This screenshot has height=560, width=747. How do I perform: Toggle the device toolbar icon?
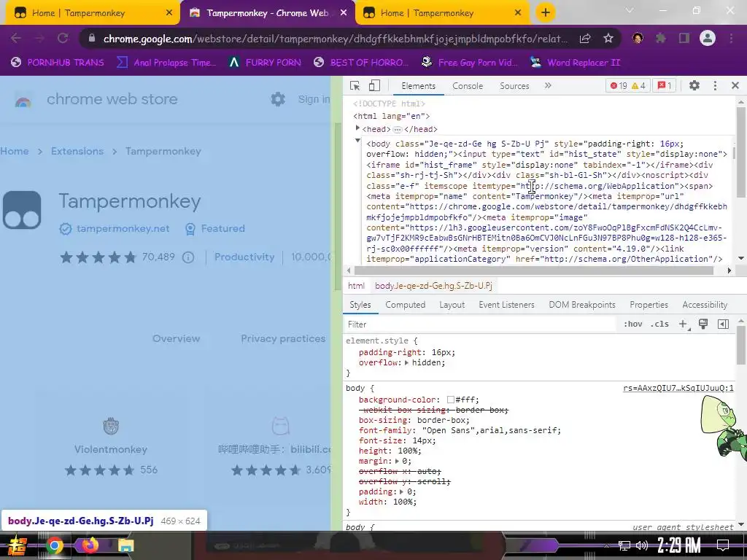click(374, 86)
